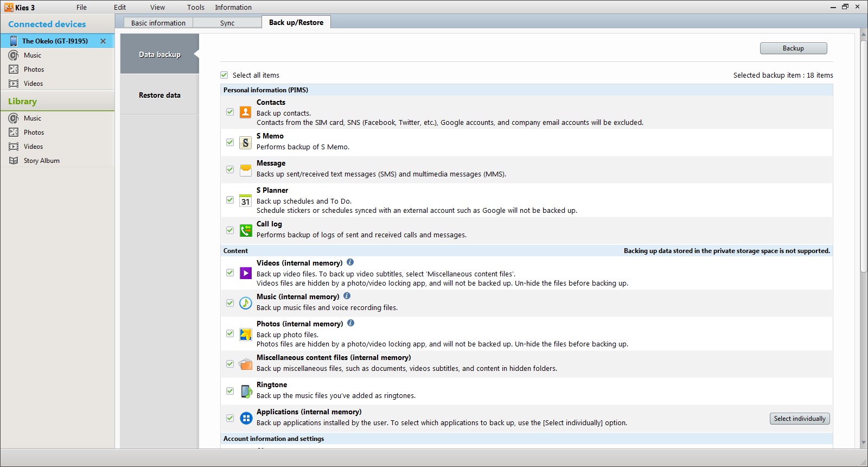Open the Library Photos icon
Screen dimensions: 868x467
(x=14, y=132)
